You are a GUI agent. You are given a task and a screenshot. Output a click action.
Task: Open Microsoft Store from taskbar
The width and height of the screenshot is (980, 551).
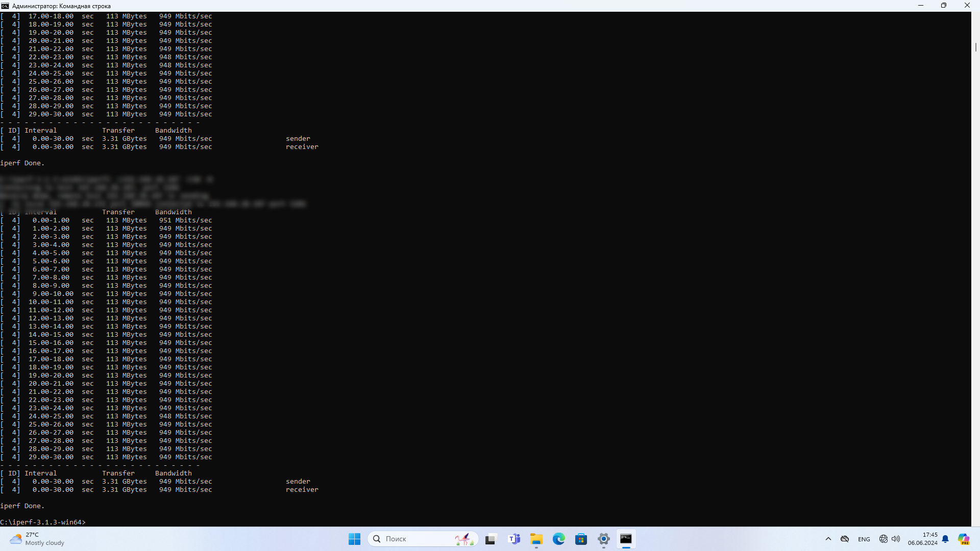point(581,539)
